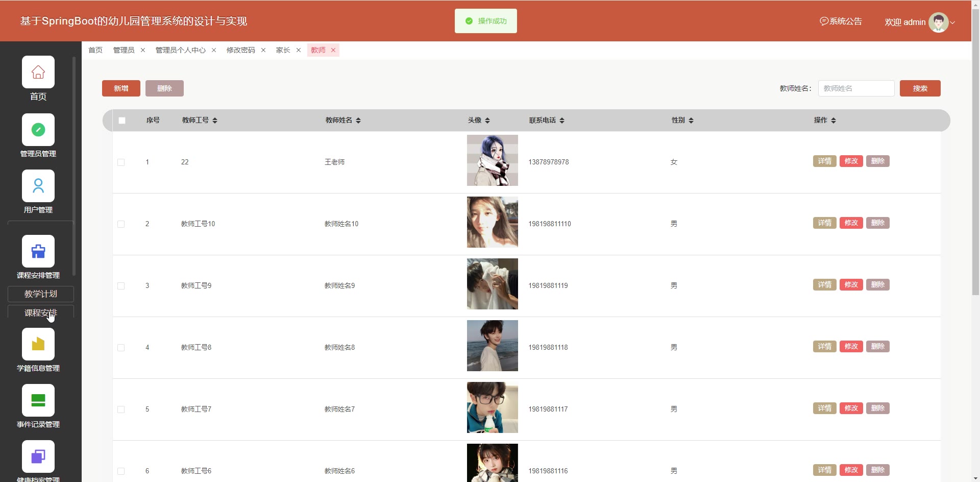The image size is (980, 482).
Task: Toggle the select-all header checkbox
Action: pyautogui.click(x=122, y=120)
